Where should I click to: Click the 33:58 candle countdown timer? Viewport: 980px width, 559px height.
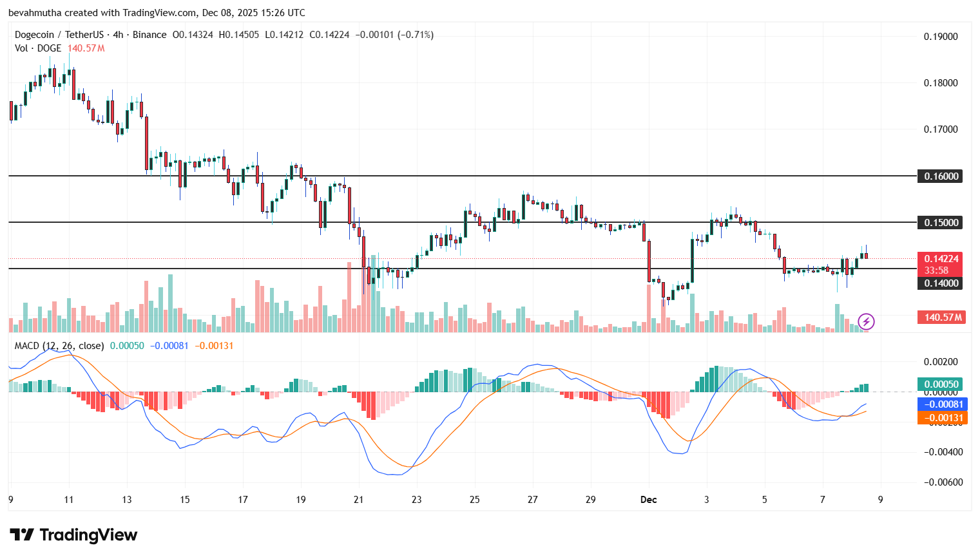point(939,270)
